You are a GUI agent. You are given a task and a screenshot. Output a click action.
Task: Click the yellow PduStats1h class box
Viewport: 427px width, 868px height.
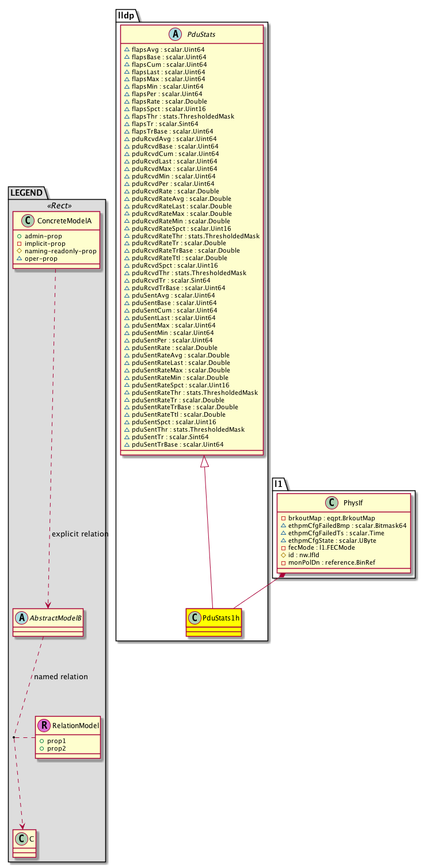coord(213,622)
